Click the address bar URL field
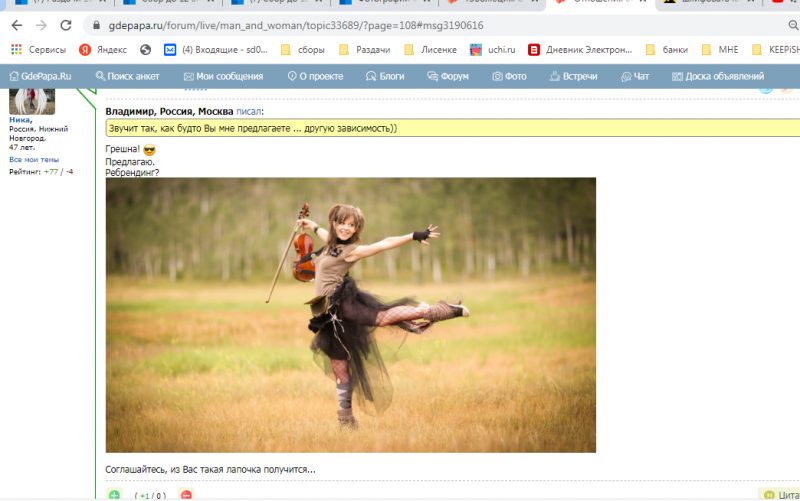 click(x=300, y=25)
